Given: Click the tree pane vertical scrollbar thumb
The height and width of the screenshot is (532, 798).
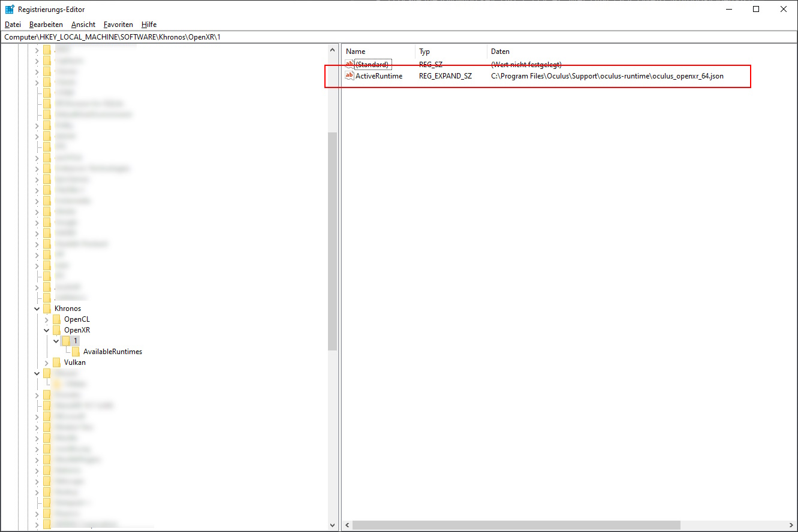Looking at the screenshot, I should pos(333,241).
